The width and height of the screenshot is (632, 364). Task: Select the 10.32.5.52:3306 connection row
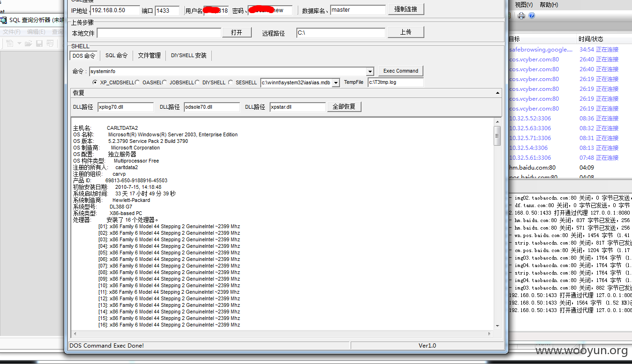[570, 118]
